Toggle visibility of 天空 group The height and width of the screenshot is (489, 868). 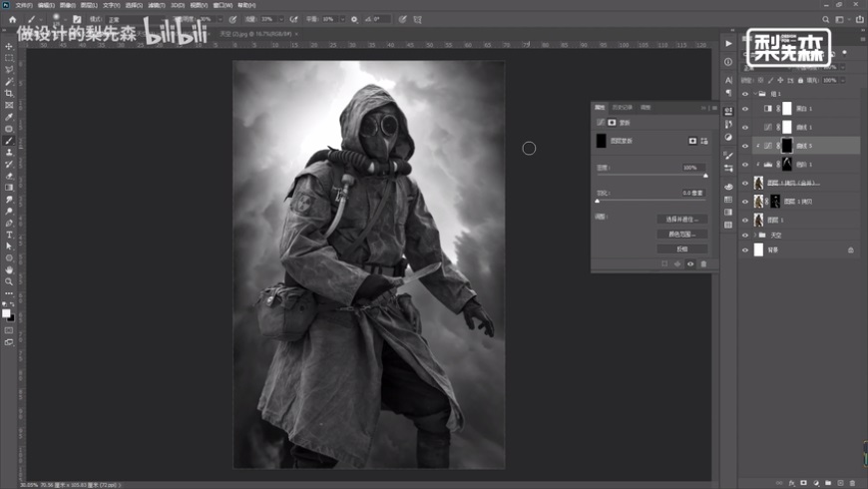tap(745, 236)
